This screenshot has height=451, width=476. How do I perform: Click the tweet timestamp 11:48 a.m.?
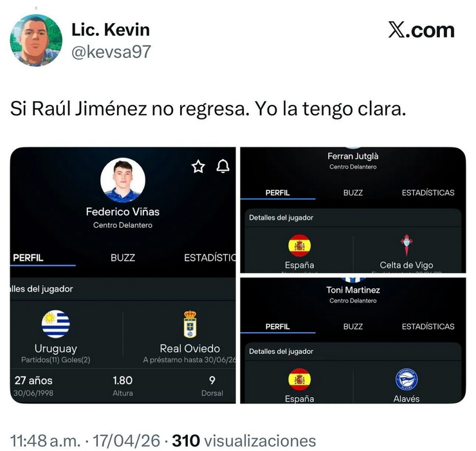click(x=46, y=441)
